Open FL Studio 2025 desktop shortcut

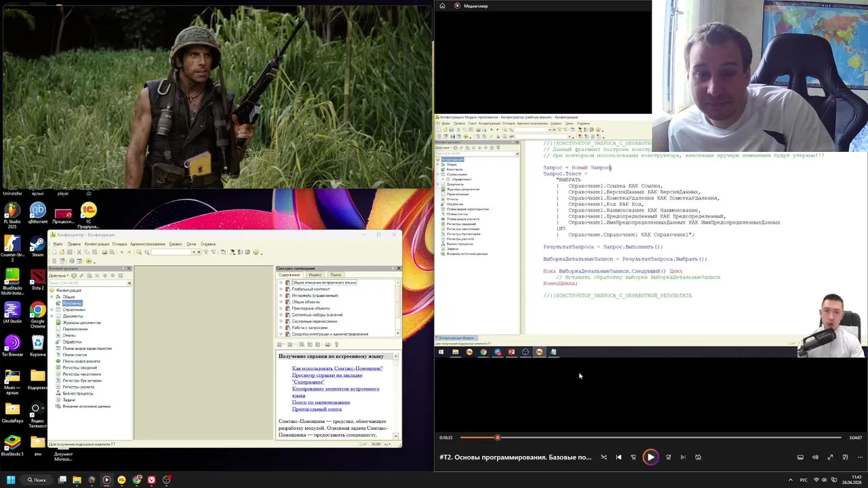12,216
